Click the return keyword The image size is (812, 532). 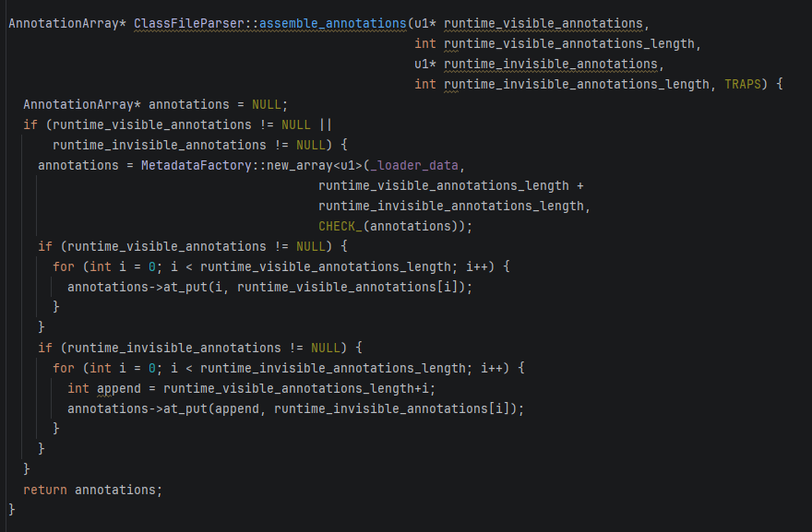pyautogui.click(x=45, y=491)
